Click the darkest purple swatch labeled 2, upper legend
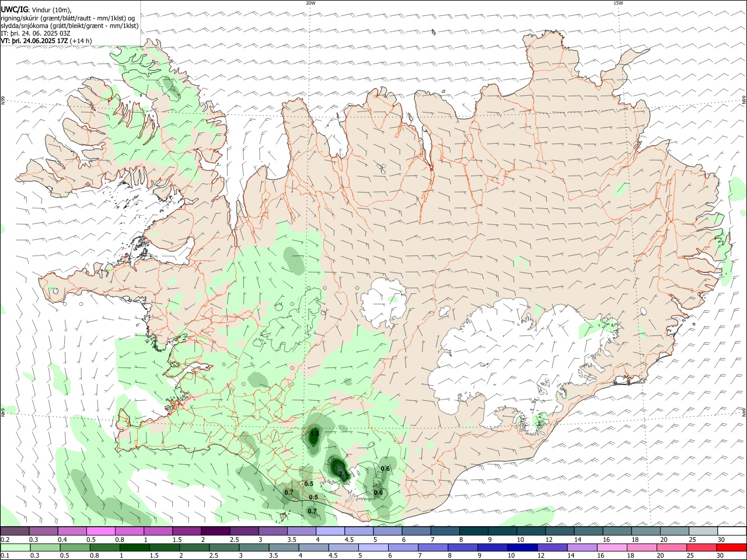The image size is (747, 560). coord(215,531)
